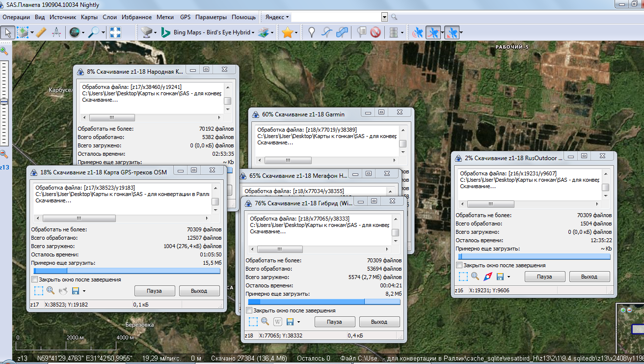Screen dimensions: 644x364
Task: Click Выход in the Гибрид download window
Action: [x=379, y=322]
